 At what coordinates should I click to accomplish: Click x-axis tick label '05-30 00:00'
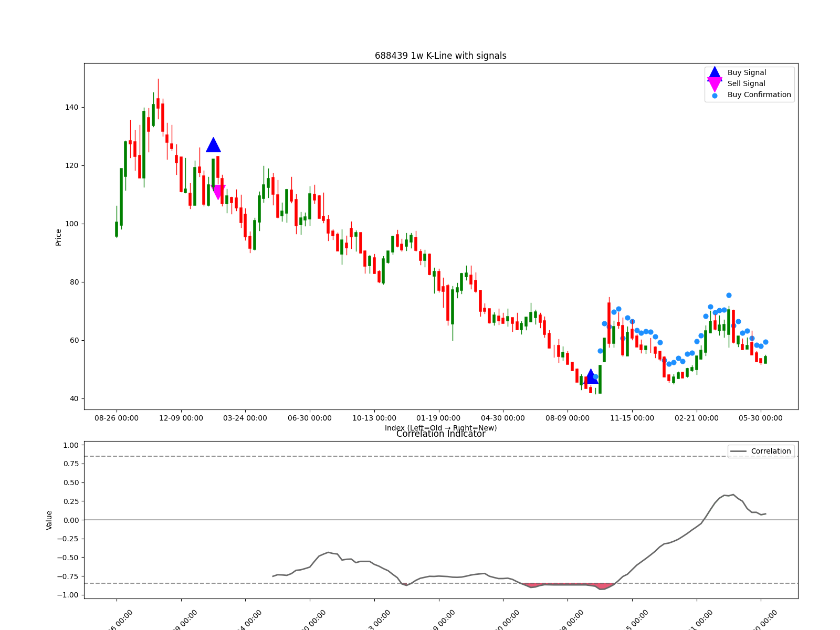point(761,418)
